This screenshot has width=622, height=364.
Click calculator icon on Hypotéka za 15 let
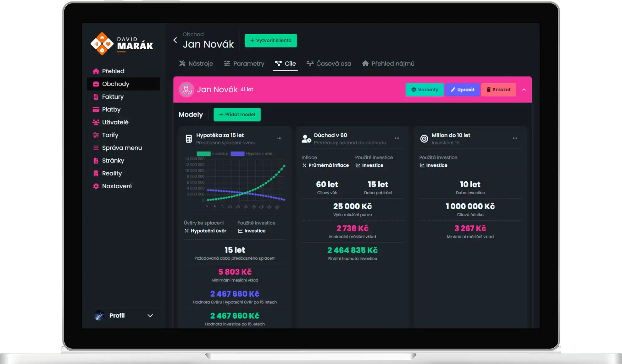(189, 139)
